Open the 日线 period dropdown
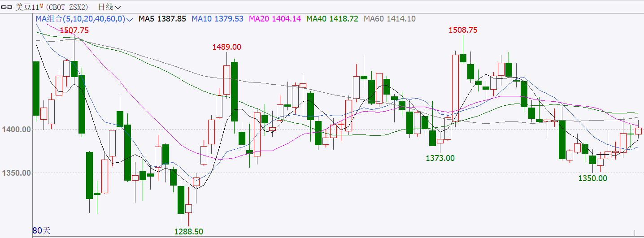Viewport: 644px width, 238px height. tap(109, 7)
